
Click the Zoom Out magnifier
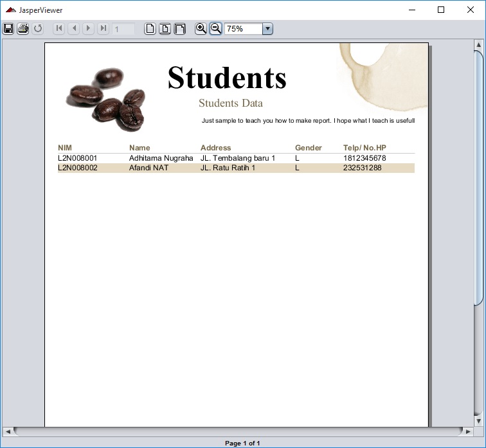[216, 28]
